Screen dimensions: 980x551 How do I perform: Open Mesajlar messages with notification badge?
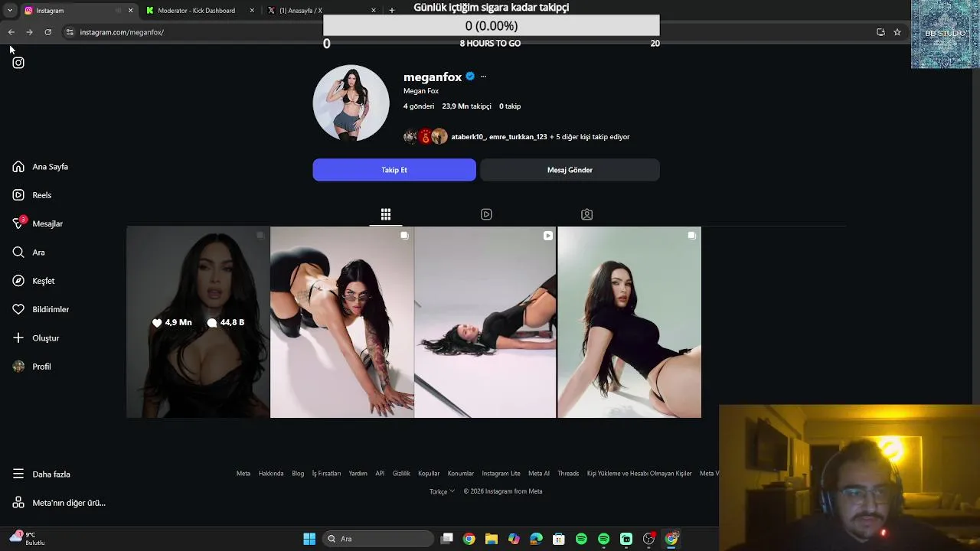click(38, 223)
